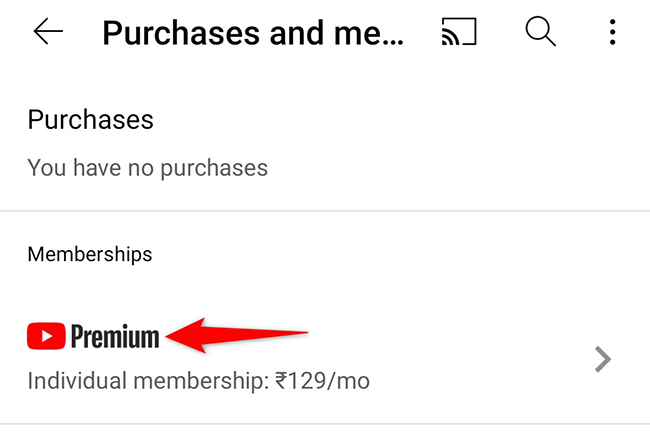Open search with the magnifier icon
The image size is (650, 444).
tap(540, 33)
